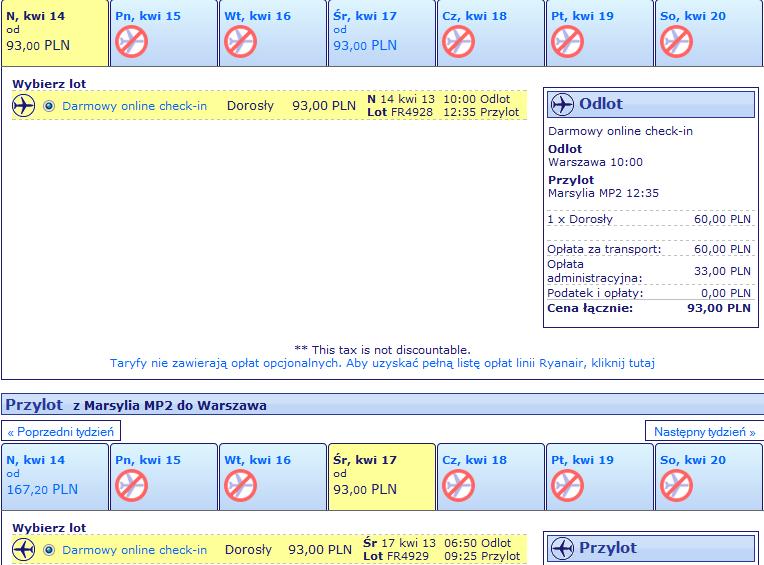764x565 pixels.
Task: Click Opłata administracyjna value 33,00 PLN
Action: (722, 271)
